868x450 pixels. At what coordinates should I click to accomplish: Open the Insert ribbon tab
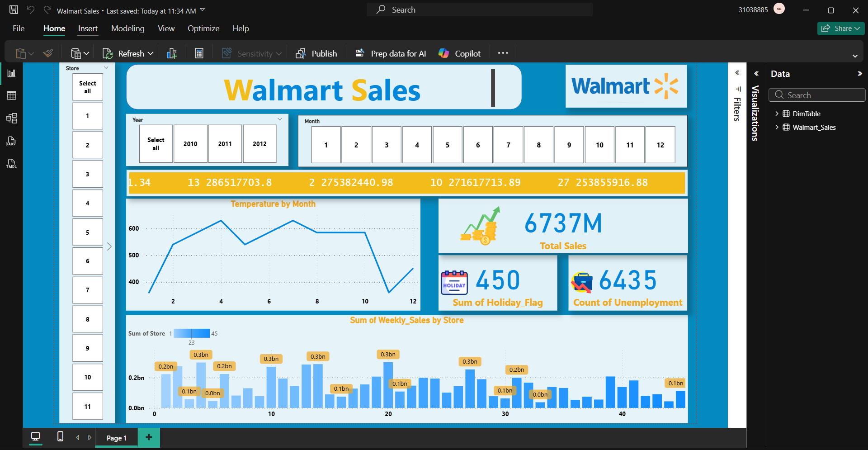[x=87, y=28]
